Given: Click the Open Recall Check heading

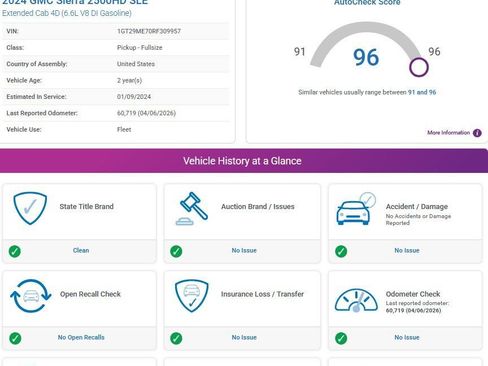Looking at the screenshot, I should (90, 294).
